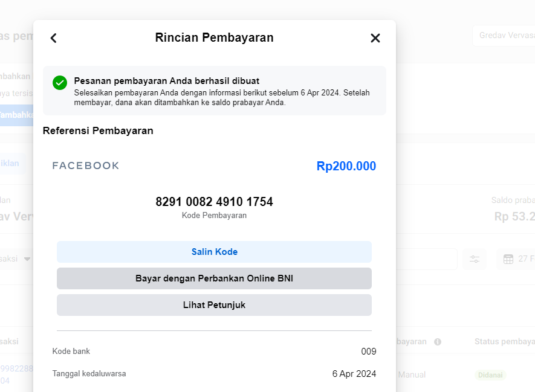The image size is (535, 392).
Task: Select the payment code 8291 0082 4910 1754
Action: tap(214, 202)
